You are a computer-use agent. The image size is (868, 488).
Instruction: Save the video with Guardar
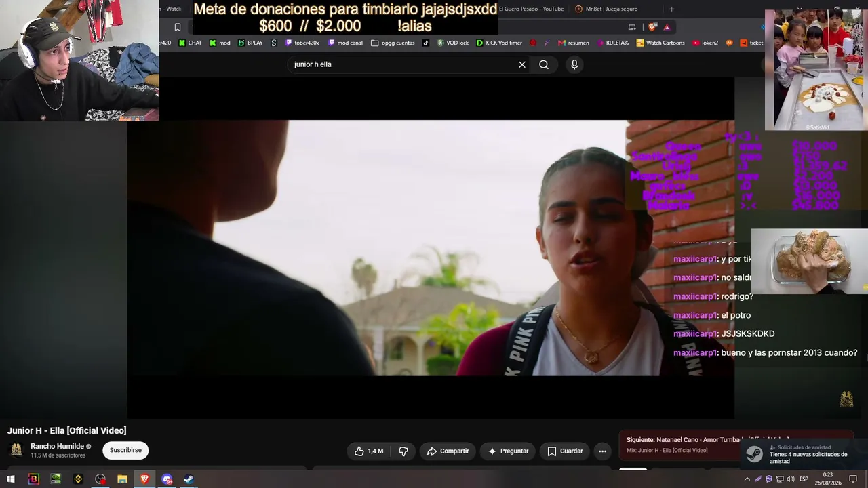565,451
